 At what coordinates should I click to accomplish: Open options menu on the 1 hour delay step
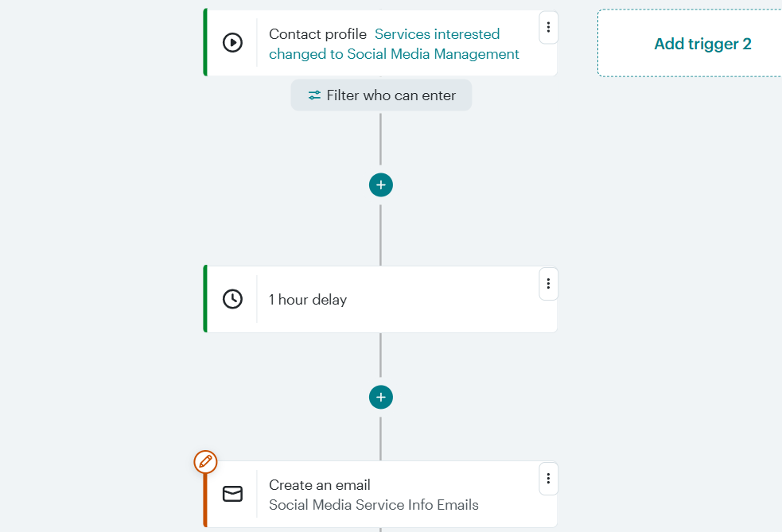point(548,284)
